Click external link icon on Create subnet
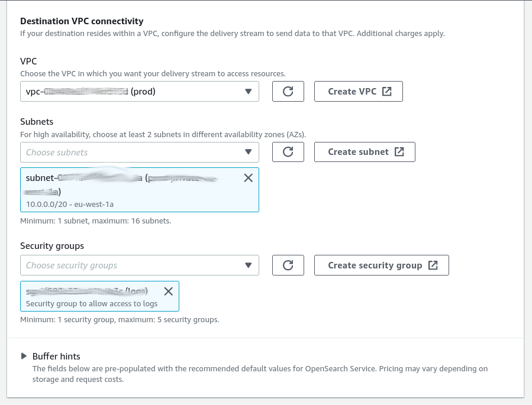Screen dimensions: 532x405 [399, 152]
